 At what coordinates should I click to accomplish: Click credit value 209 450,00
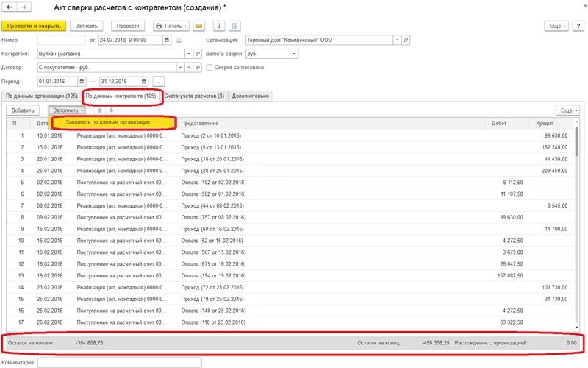[555, 171]
